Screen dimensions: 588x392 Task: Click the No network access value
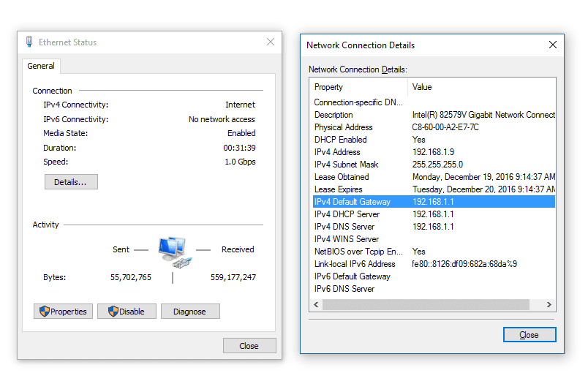(222, 119)
